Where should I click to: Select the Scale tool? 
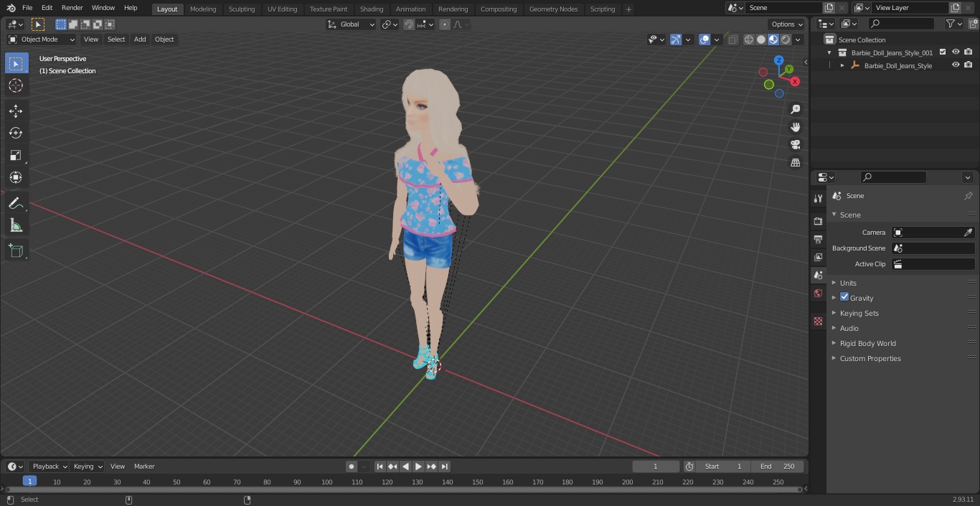point(16,155)
